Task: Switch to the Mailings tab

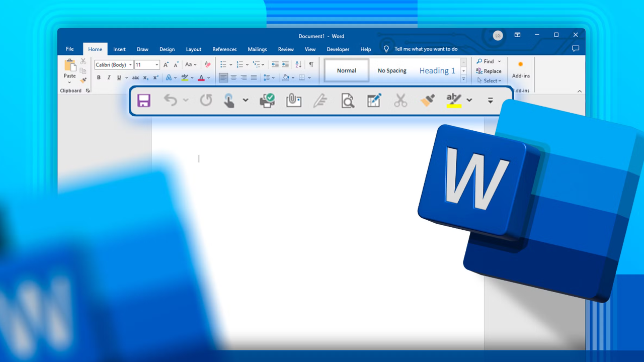Action: tap(257, 49)
